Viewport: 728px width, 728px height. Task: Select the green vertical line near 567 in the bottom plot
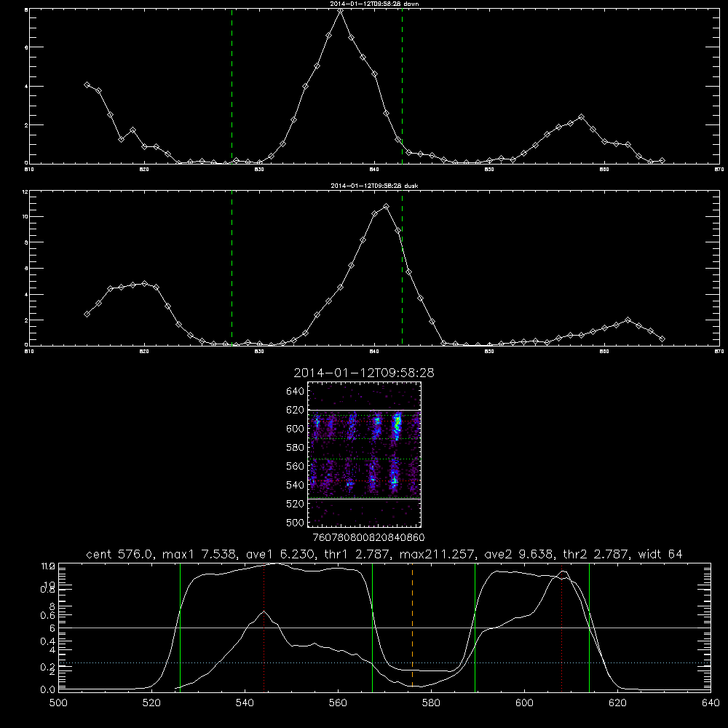[x=372, y=627]
